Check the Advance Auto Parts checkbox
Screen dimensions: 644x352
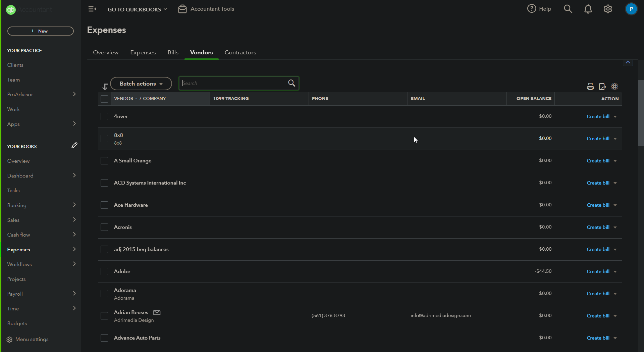point(104,338)
